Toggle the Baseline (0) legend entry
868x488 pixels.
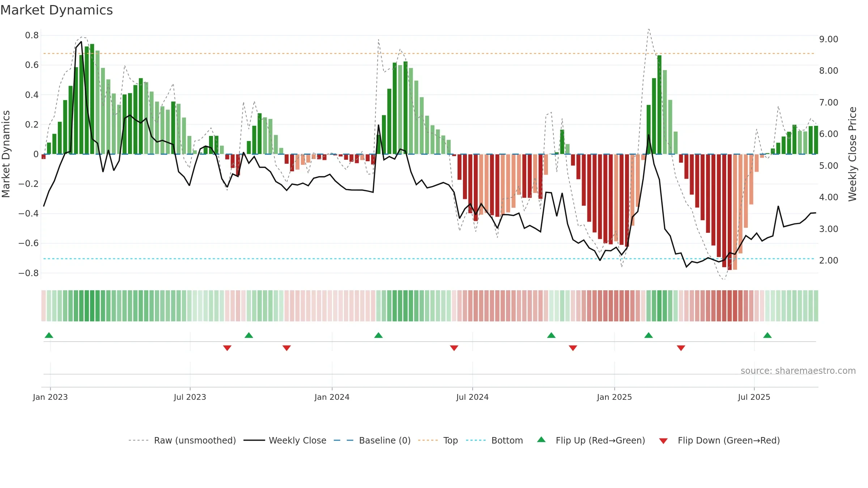point(372,440)
